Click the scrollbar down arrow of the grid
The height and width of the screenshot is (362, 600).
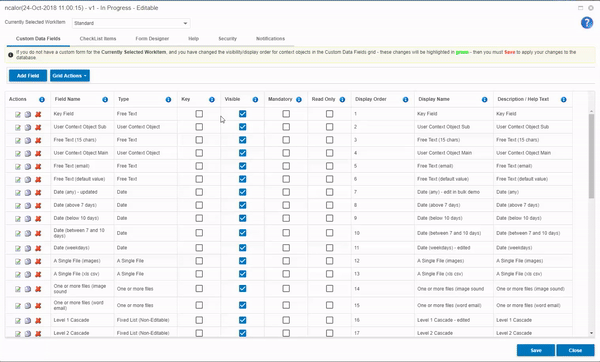pyautogui.click(x=591, y=333)
